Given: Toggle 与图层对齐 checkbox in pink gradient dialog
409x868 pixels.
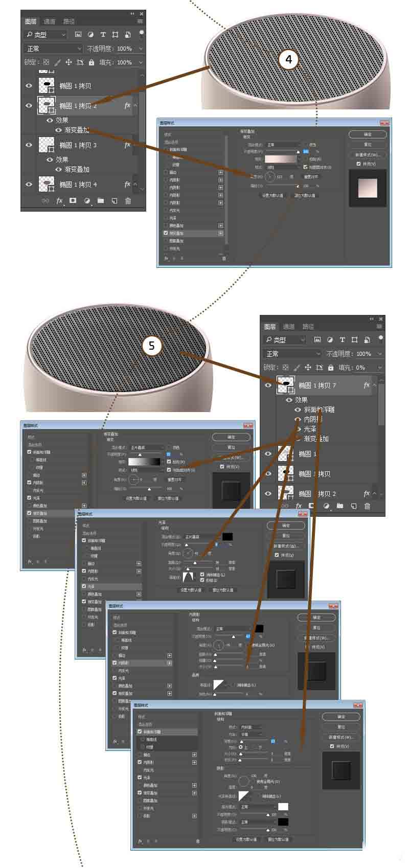Looking at the screenshot, I should coord(305,167).
